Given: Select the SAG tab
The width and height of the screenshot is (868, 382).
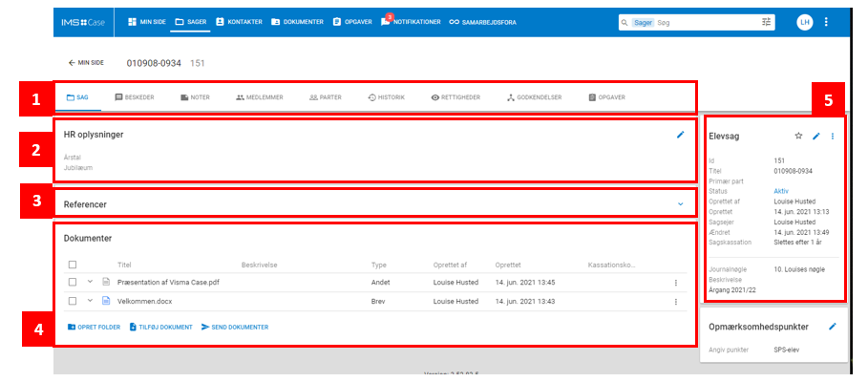Looking at the screenshot, I should coord(77,97).
